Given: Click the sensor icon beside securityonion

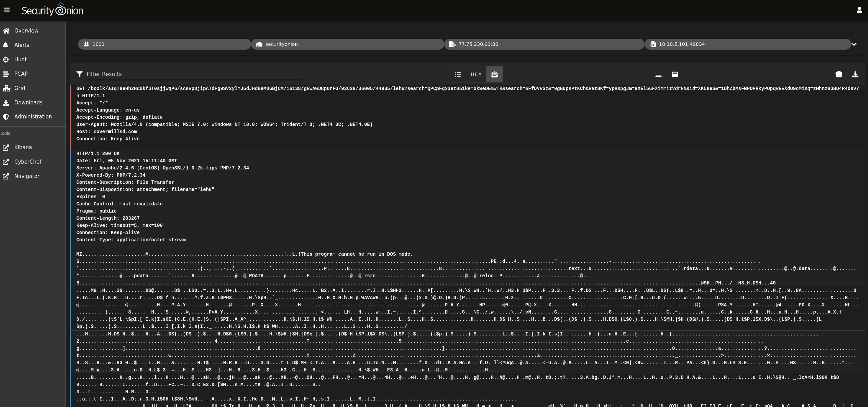Looking at the screenshot, I should point(259,44).
